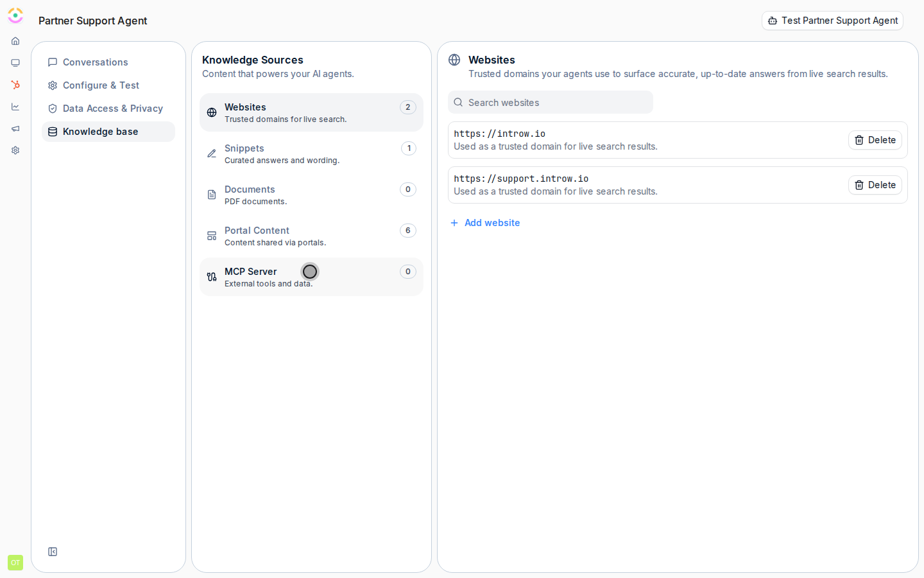Click the Add website link
Screen dimensions: 924x578
tap(485, 223)
